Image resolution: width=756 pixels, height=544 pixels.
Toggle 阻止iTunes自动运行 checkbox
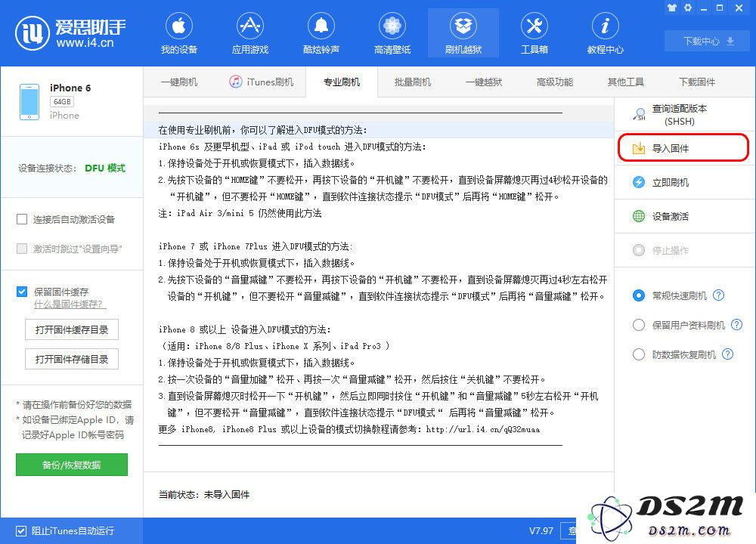(20, 531)
